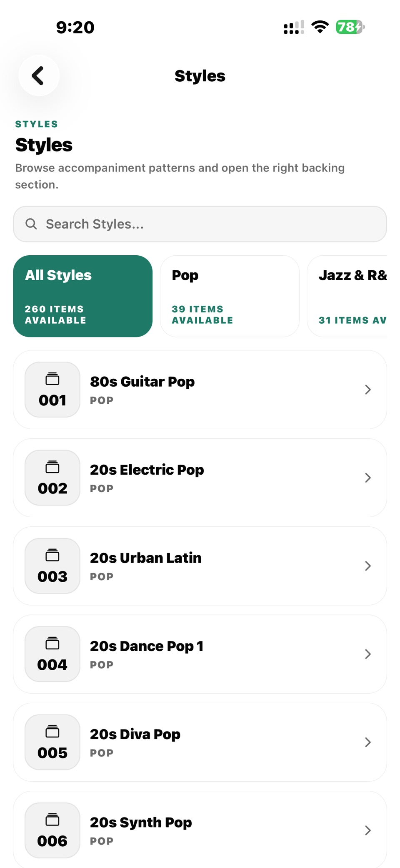Switch to the Pop category tab
Viewport: 400px width, 868px height.
pyautogui.click(x=230, y=296)
